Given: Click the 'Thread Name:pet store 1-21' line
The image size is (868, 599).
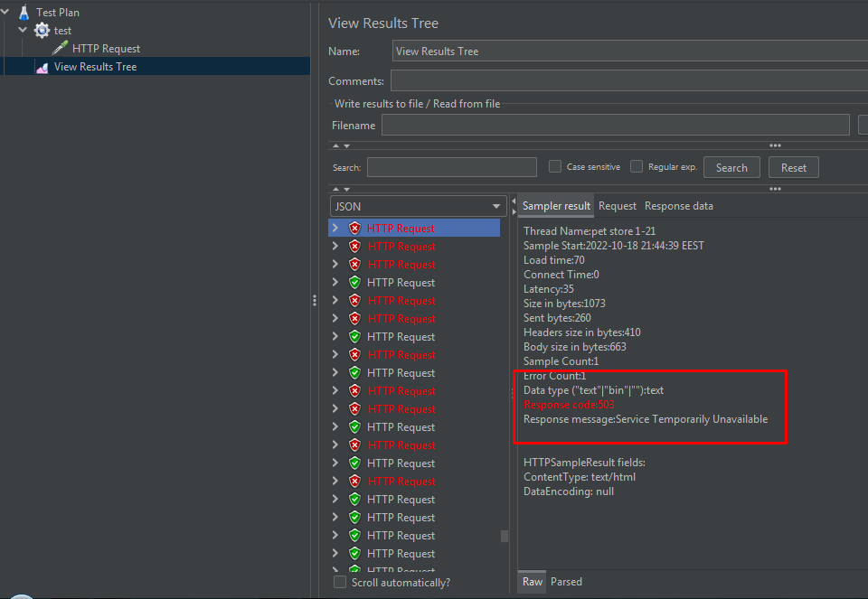Looking at the screenshot, I should click(x=590, y=231).
